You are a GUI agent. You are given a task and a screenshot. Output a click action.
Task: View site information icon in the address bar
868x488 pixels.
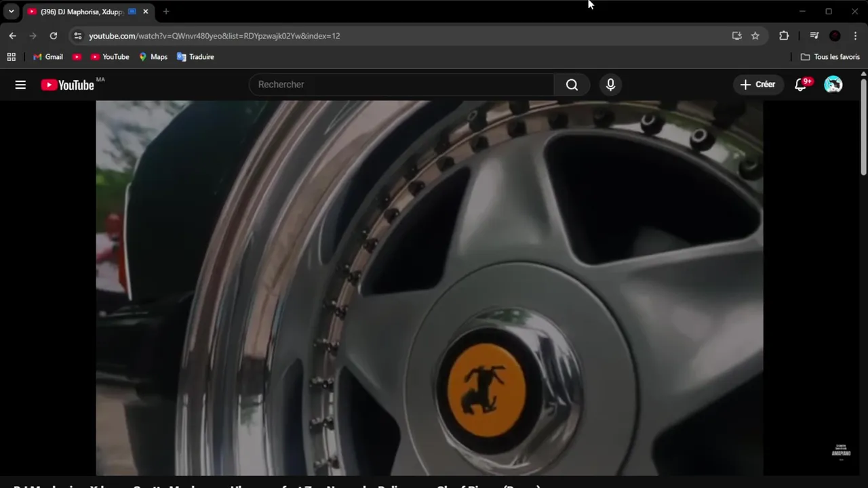pyautogui.click(x=77, y=36)
